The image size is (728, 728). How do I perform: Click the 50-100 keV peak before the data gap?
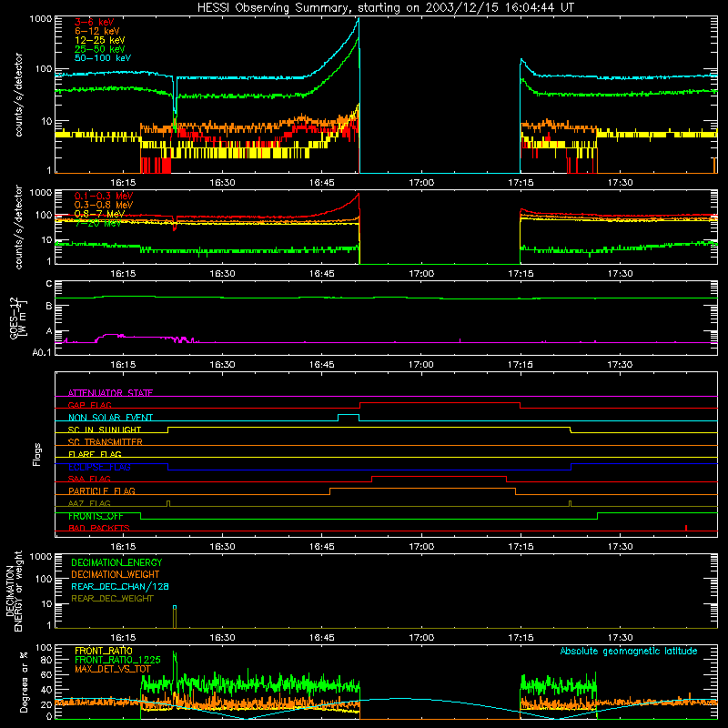pyautogui.click(x=358, y=20)
